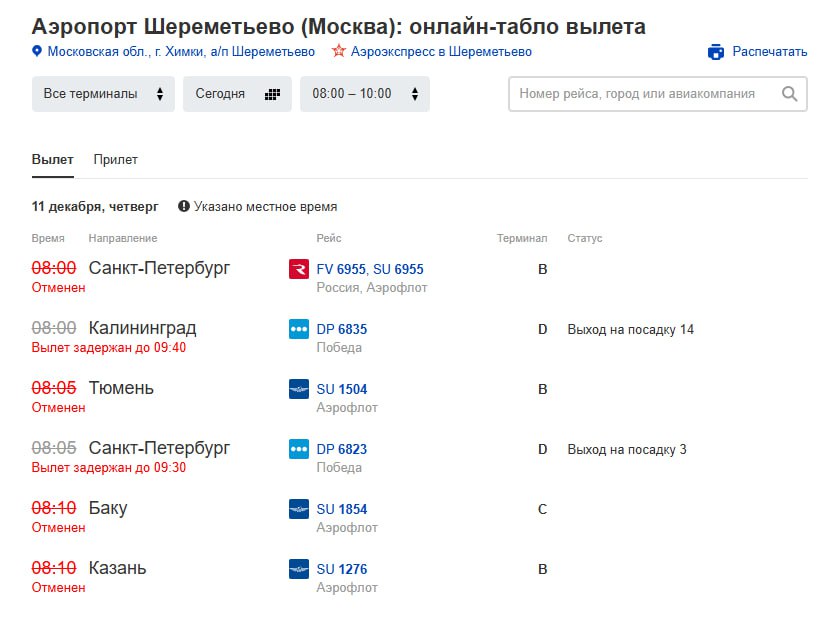Image resolution: width=820 pixels, height=618 pixels.
Task: Click the red Rossiya airline logo
Action: 299,269
